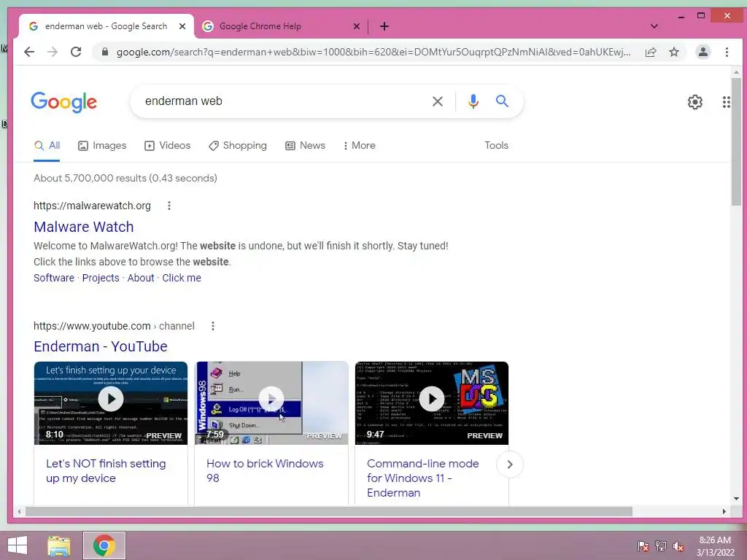This screenshot has width=747, height=560.
Task: Expand the More search categories menu
Action: pyautogui.click(x=359, y=146)
